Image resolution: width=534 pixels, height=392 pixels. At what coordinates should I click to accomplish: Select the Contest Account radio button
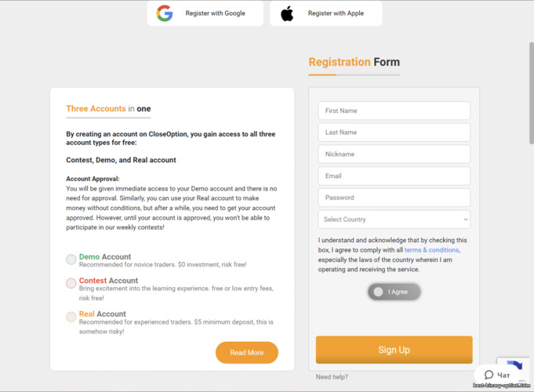click(71, 283)
